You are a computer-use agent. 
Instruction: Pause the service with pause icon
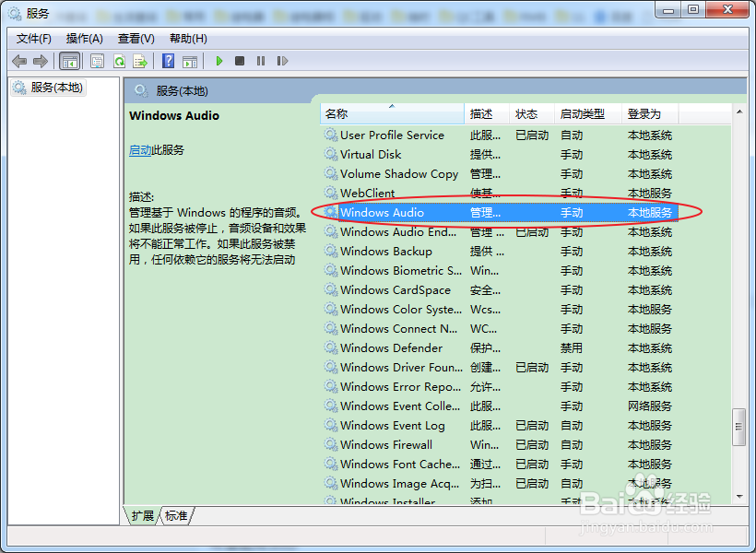click(x=261, y=61)
